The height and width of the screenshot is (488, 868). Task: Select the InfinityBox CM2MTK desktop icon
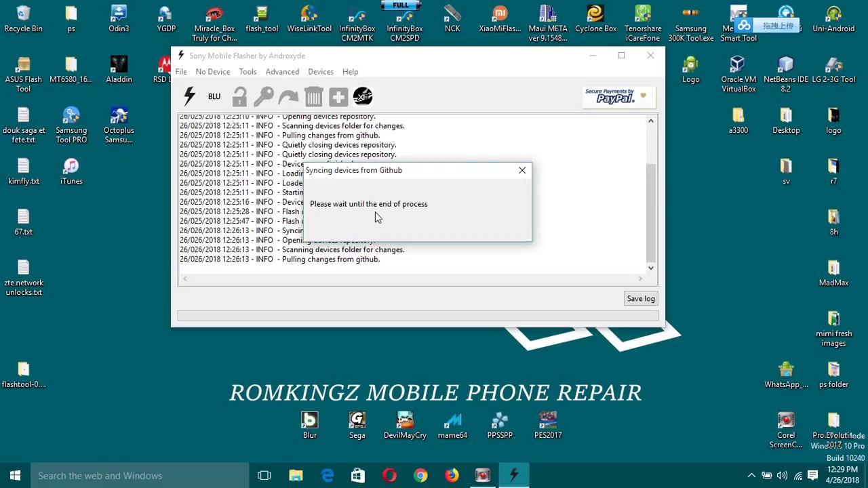[357, 24]
